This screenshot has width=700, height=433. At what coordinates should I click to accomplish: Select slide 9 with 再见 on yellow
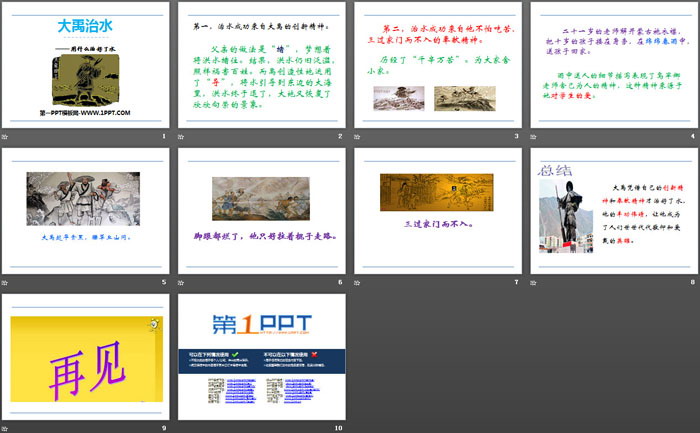tap(85, 357)
